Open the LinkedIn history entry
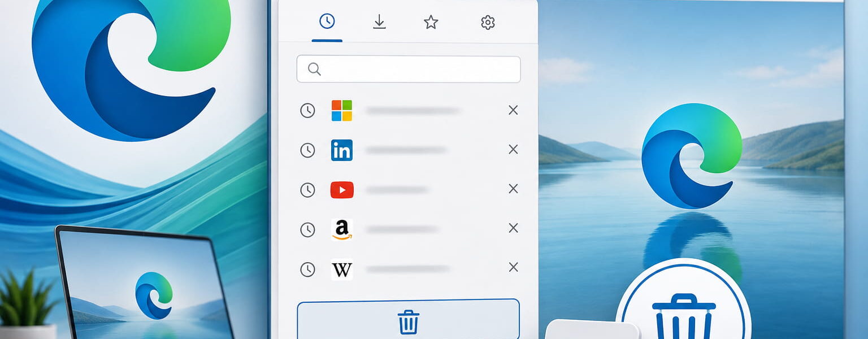The height and width of the screenshot is (339, 868). [x=409, y=150]
